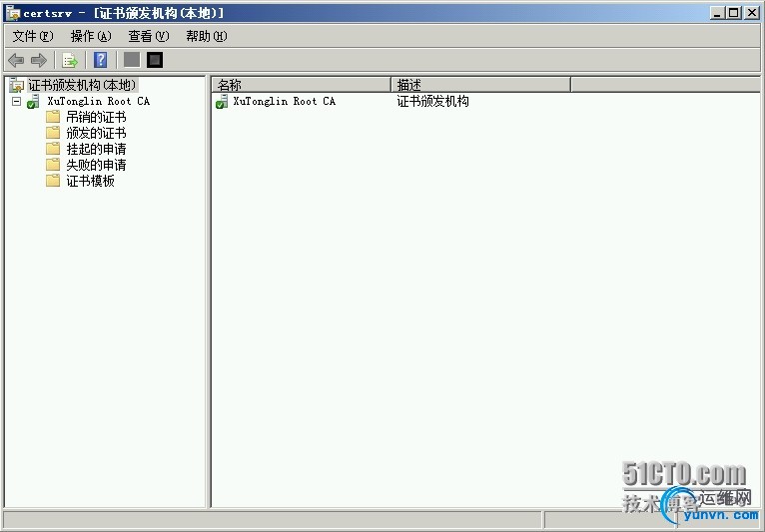Minimize the certsrv window

(x=717, y=13)
